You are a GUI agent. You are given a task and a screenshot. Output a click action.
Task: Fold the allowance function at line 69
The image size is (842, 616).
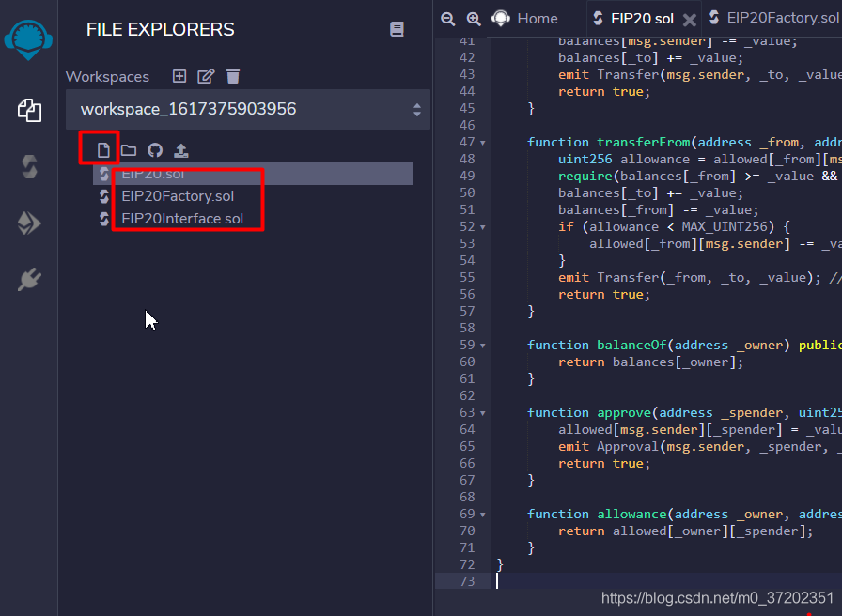coord(483,515)
